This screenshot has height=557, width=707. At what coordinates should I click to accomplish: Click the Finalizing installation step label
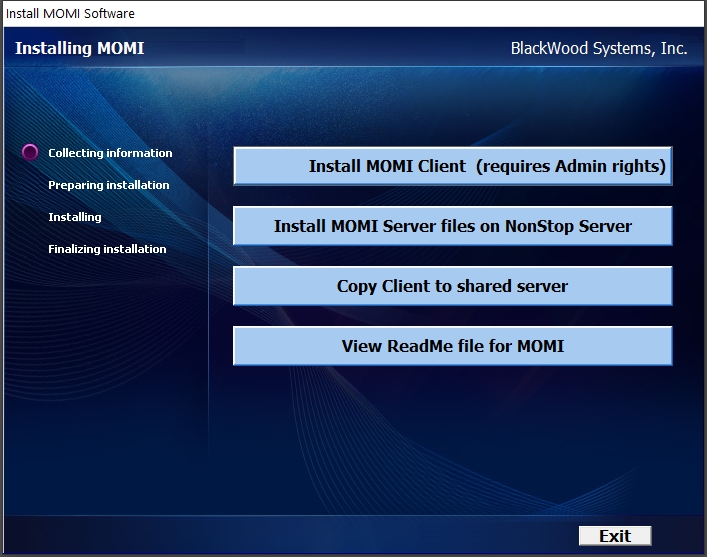tap(107, 249)
